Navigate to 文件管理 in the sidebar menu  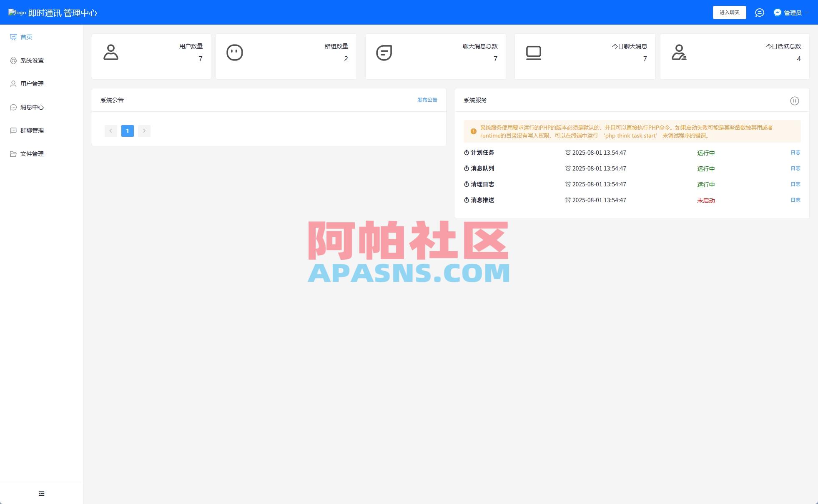click(13, 153)
